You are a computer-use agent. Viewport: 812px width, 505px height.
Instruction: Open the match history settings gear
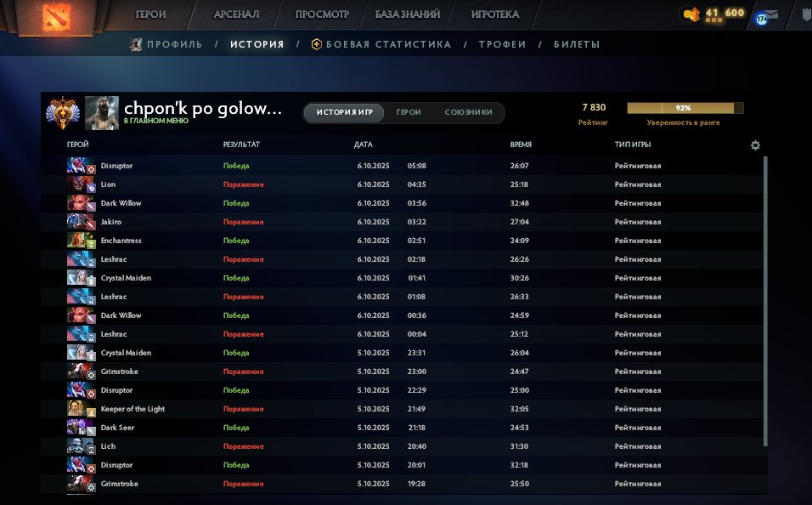(755, 145)
